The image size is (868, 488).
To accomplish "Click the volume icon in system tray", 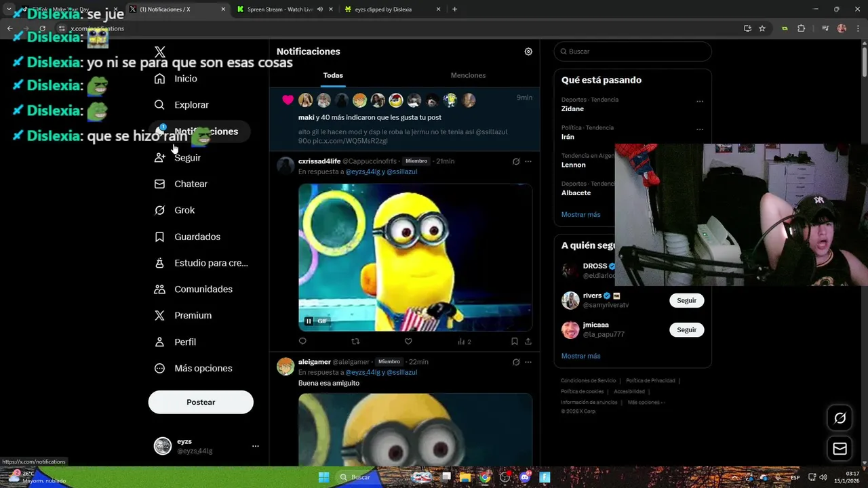I will click(x=823, y=477).
